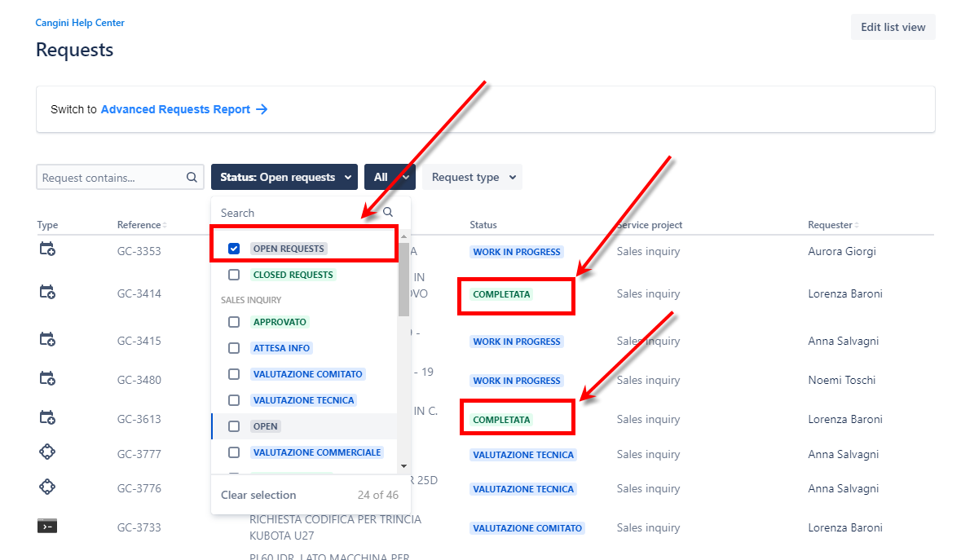The height and width of the screenshot is (560, 961).
Task: Tick the APPROVATO status checkbox
Action: point(234,322)
